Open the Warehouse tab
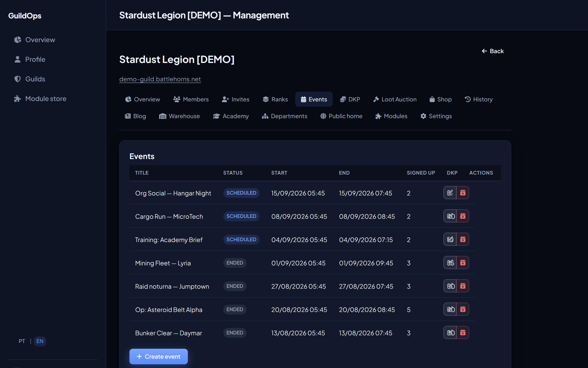The width and height of the screenshot is (588, 368). (x=179, y=116)
